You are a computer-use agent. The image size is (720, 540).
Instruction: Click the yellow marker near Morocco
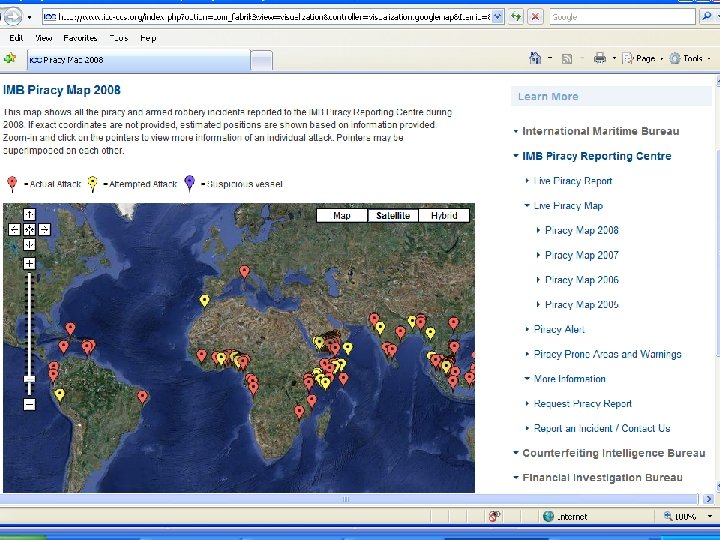[204, 301]
